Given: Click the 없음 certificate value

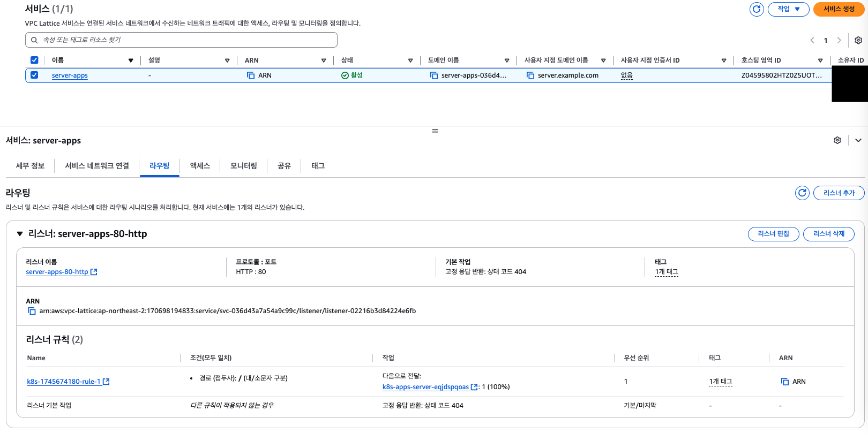Looking at the screenshot, I should [627, 75].
